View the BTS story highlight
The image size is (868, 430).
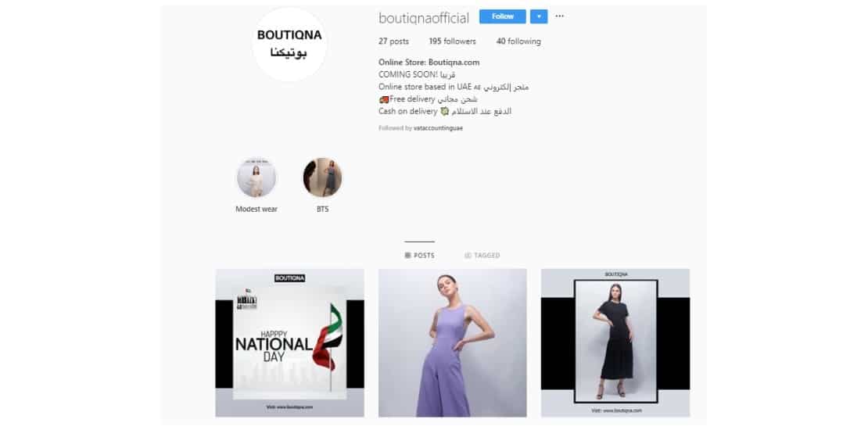click(x=322, y=177)
